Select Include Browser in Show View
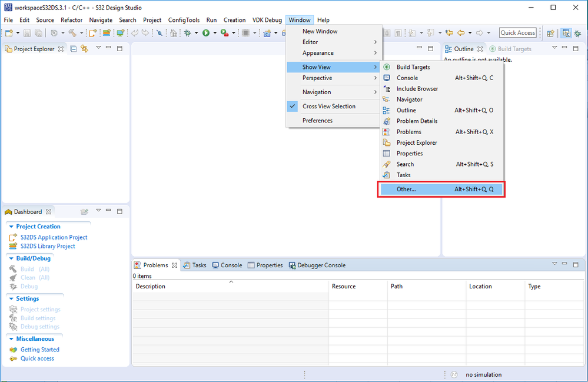The width and height of the screenshot is (588, 382). point(442,89)
